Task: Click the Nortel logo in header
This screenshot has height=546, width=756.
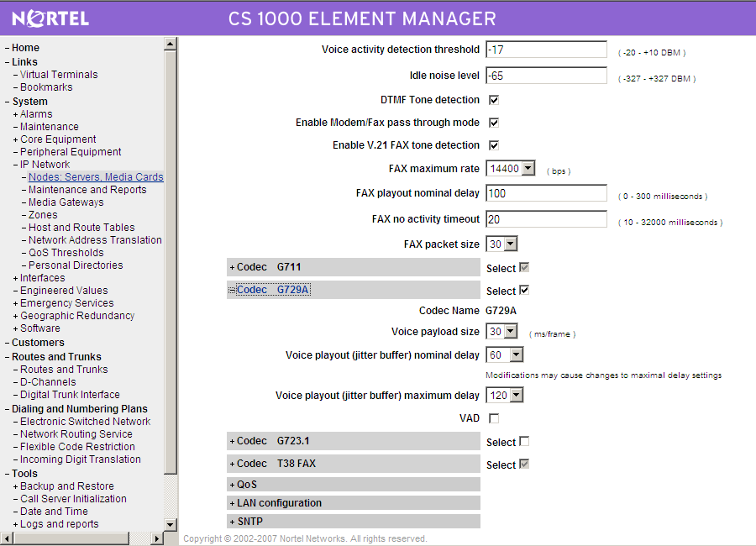Action: (x=50, y=18)
